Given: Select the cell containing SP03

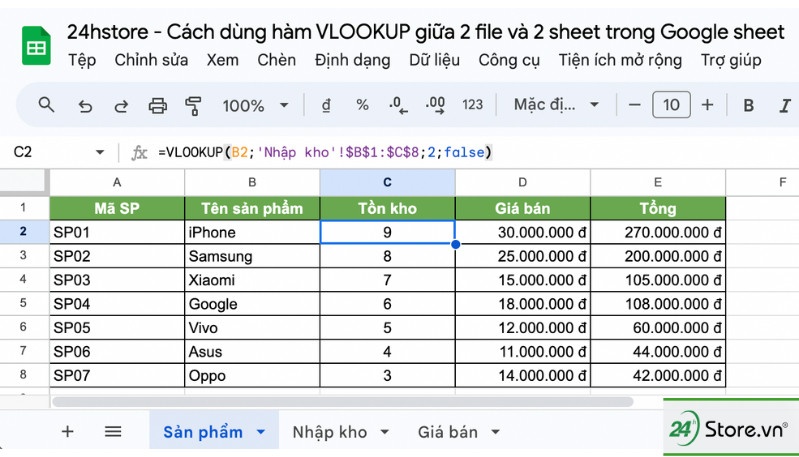Looking at the screenshot, I should (117, 280).
